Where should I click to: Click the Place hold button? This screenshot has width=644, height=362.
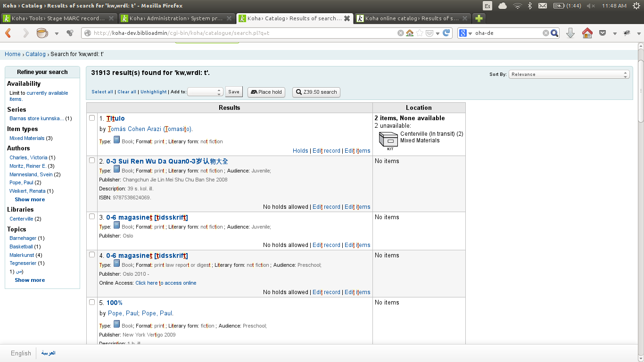266,92
